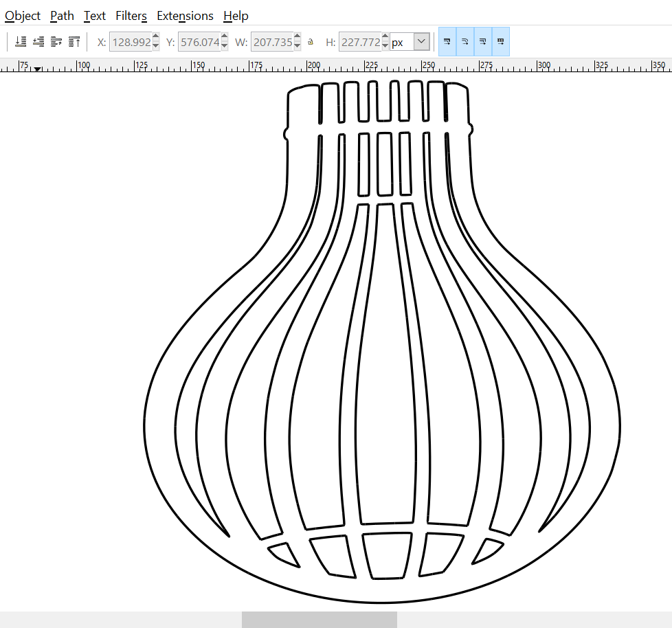The image size is (672, 628).
Task: Click the Y position input field
Action: [x=199, y=42]
